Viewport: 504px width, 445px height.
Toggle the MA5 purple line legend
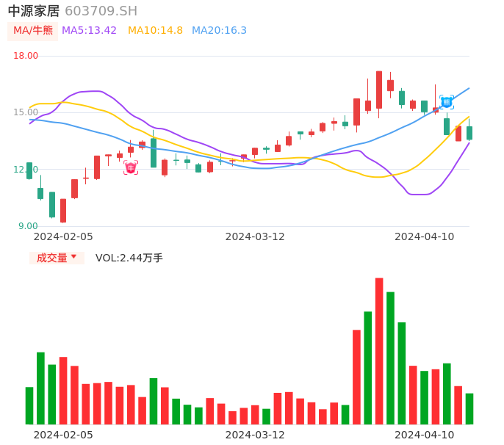tap(89, 31)
